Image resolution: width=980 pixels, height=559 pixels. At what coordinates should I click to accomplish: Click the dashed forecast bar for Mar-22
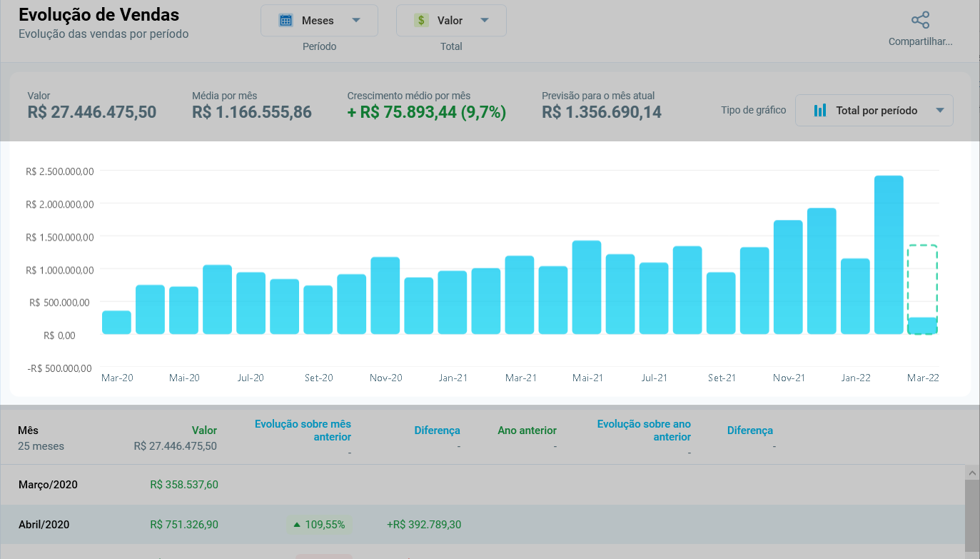coord(922,290)
